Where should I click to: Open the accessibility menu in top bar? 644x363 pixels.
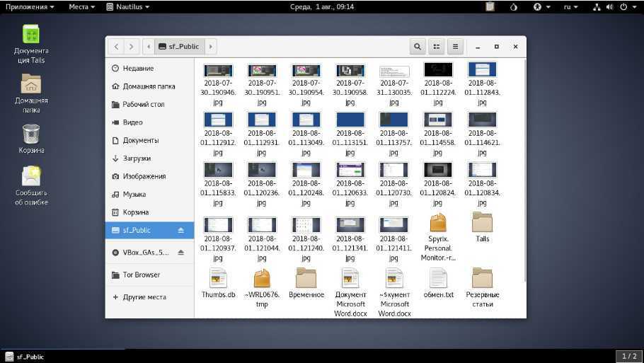(x=541, y=7)
